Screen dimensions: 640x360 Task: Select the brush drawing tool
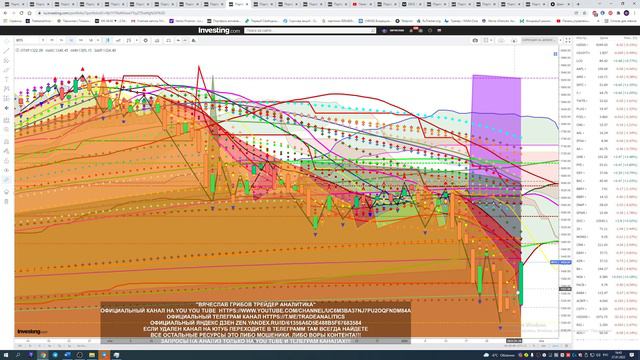point(6,70)
